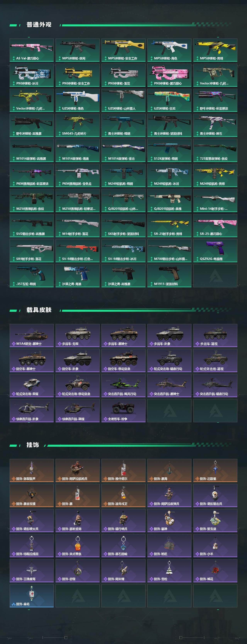Click the M249轻机枪-黄蜂 skin
This screenshot has width=247, height=644.
(x=215, y=175)
